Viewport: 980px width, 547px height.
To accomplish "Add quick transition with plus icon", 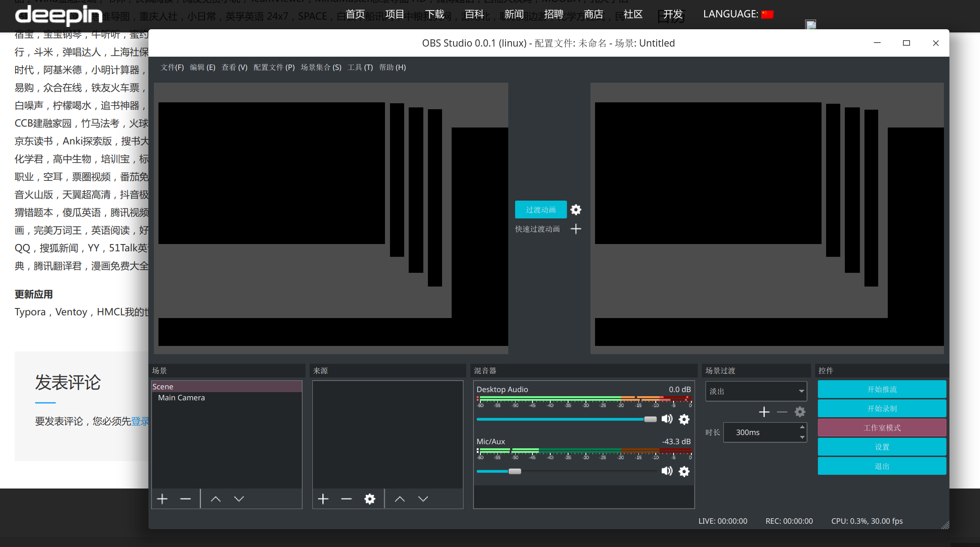I will pos(576,229).
